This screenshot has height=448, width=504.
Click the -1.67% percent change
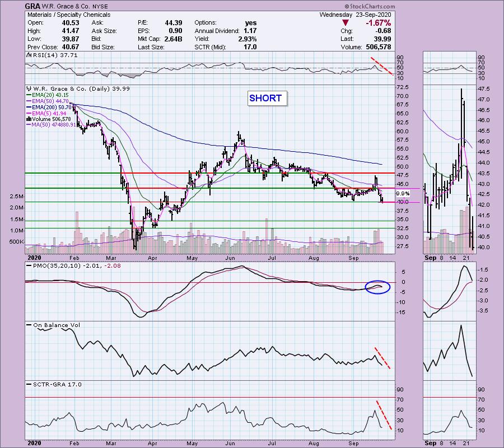(x=378, y=23)
